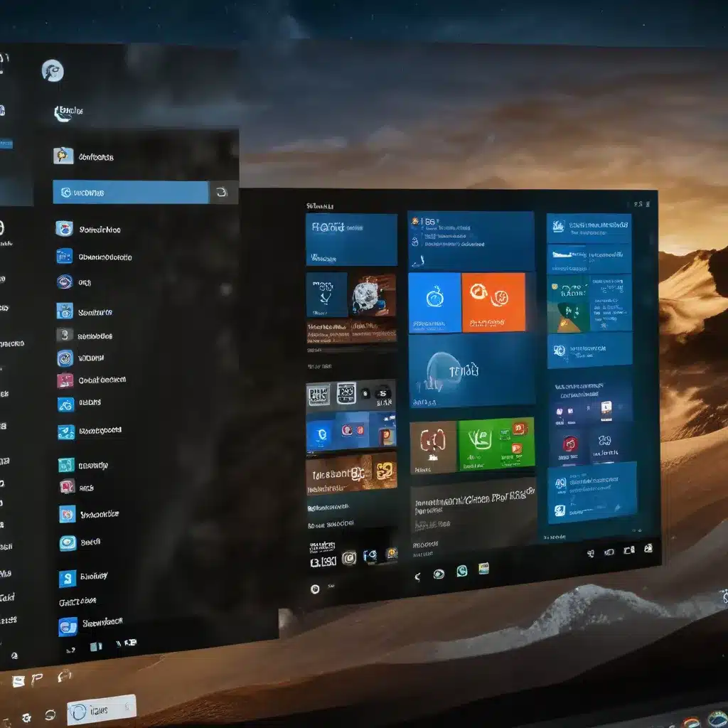
Task: Open the large blue tile with glowing globe
Action: click(x=472, y=371)
